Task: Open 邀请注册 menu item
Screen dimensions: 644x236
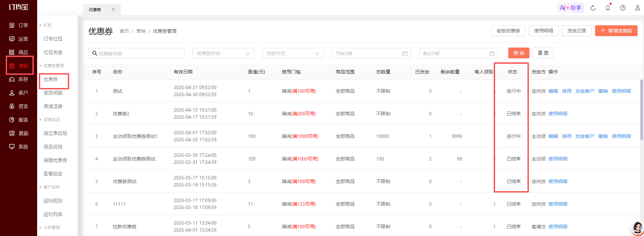Action: point(53,106)
